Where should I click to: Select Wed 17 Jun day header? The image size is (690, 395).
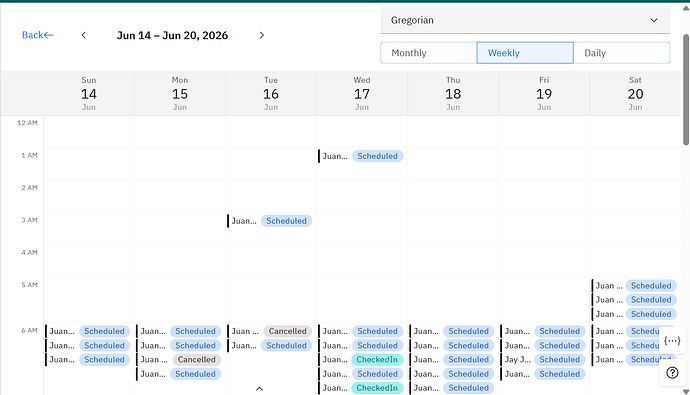click(x=362, y=94)
